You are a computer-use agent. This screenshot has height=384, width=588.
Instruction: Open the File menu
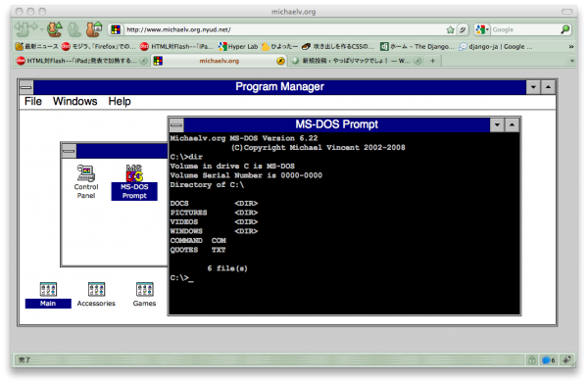pos(33,101)
